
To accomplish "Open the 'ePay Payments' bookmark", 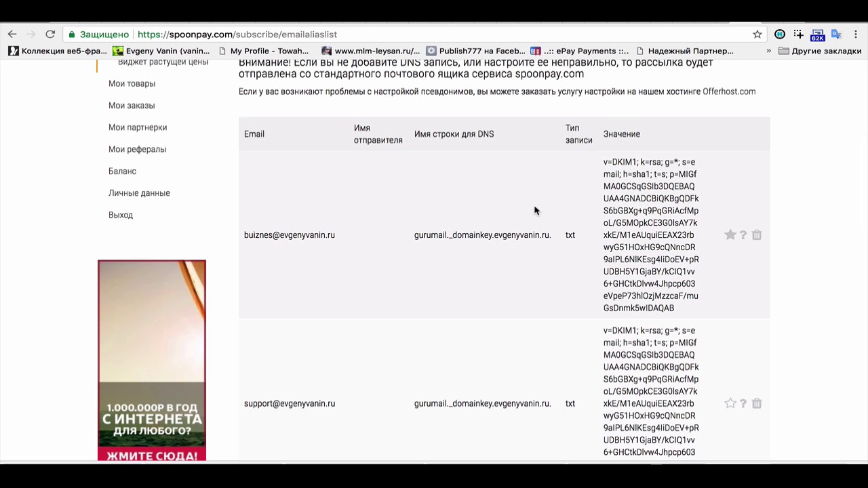I will 580,51.
